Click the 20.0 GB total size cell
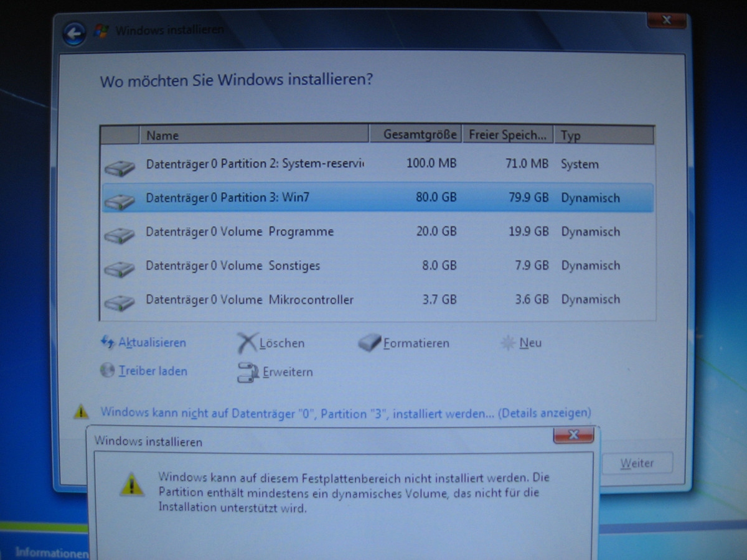Viewport: 747px width, 560px height. [436, 231]
